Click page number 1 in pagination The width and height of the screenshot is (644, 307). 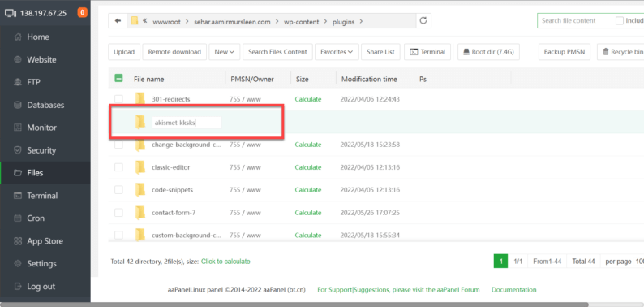click(x=501, y=262)
